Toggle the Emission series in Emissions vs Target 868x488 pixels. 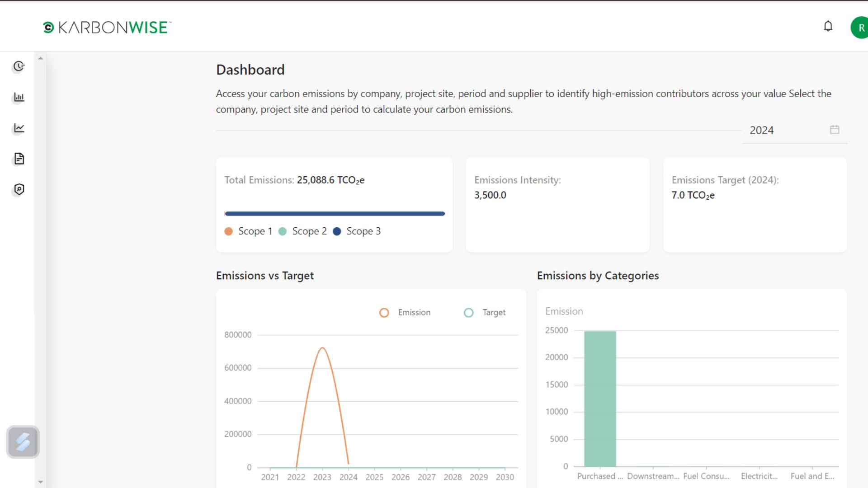[405, 312]
